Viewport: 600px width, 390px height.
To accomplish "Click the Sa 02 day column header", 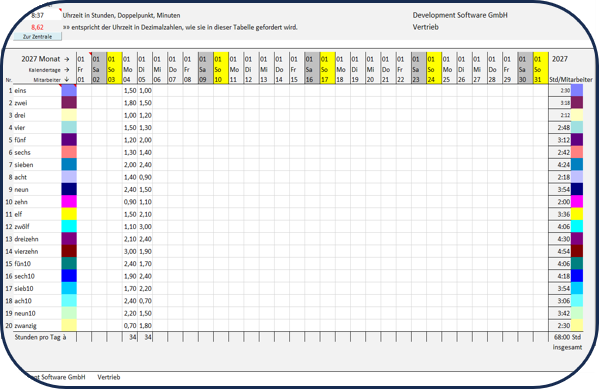I will click(99, 69).
